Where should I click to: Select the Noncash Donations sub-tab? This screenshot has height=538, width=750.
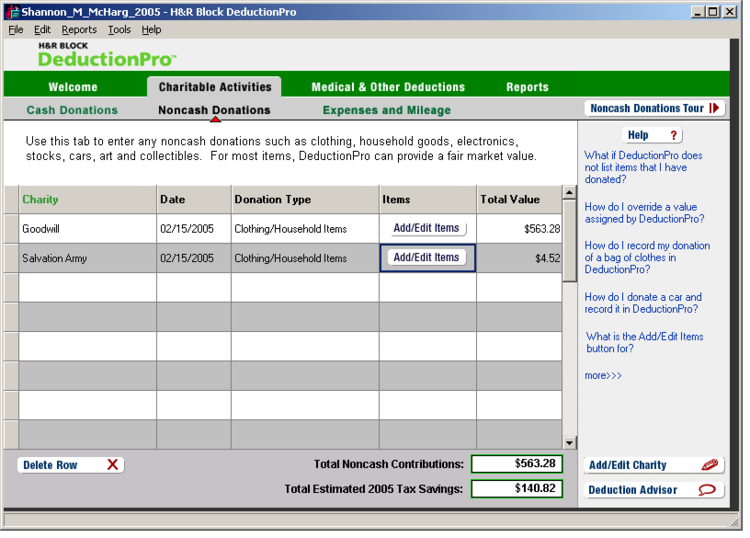point(214,110)
